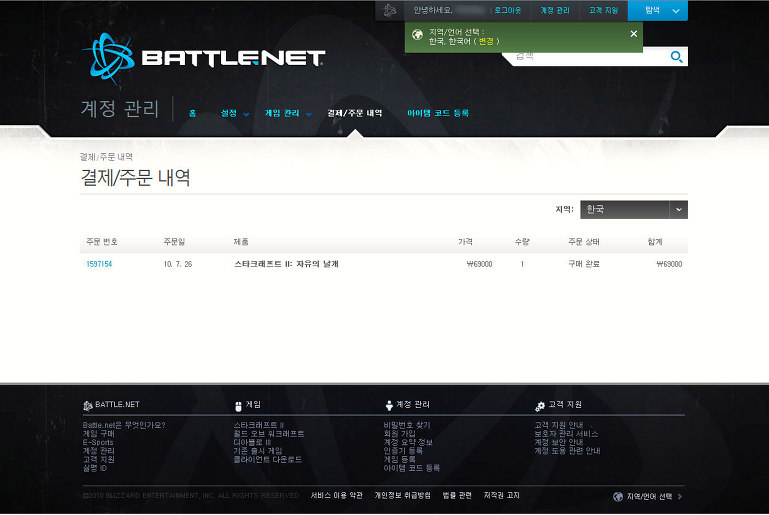This screenshot has width=769, height=515.
Task: Click footer link 디아블로 III
Action: [x=252, y=442]
